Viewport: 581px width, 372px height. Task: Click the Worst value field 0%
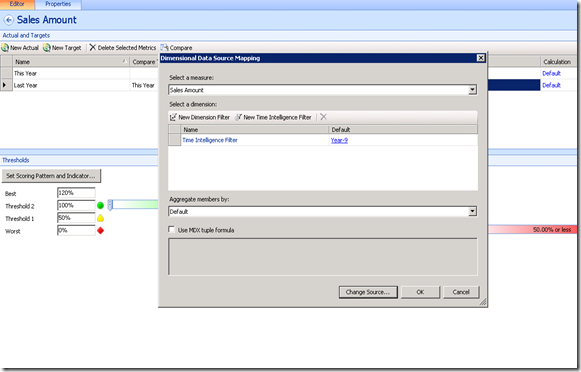pyautogui.click(x=76, y=230)
